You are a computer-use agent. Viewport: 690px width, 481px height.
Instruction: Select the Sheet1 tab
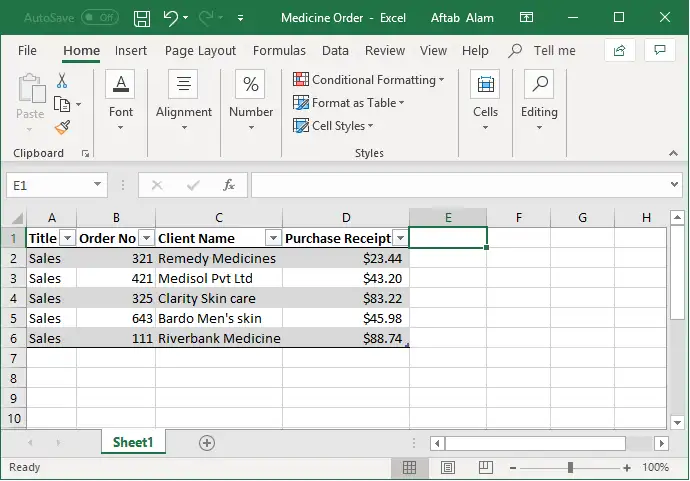pos(133,442)
